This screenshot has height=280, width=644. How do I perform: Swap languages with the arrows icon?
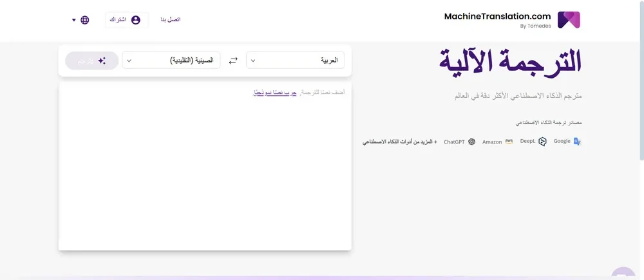(233, 61)
